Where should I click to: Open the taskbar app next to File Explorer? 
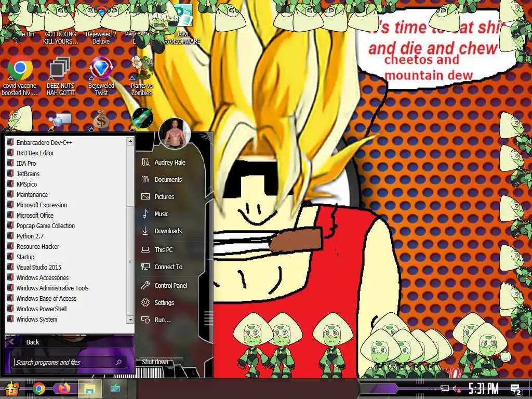[115, 388]
